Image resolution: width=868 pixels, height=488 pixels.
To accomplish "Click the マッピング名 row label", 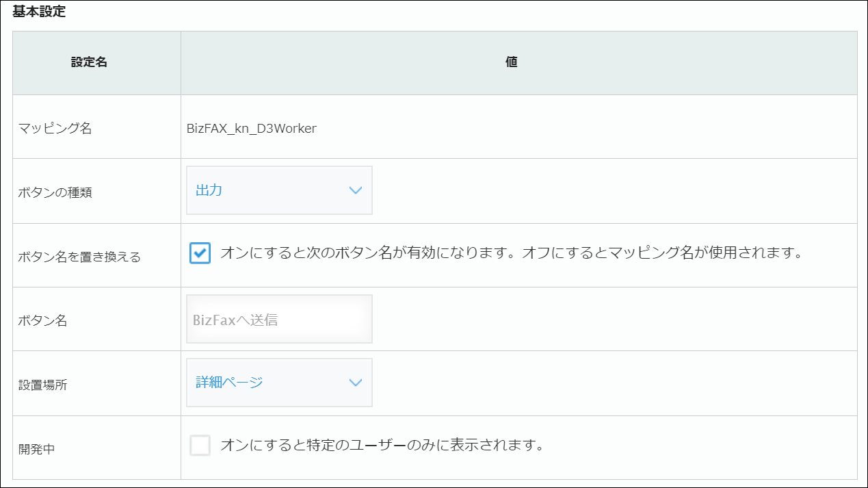I will (55, 129).
